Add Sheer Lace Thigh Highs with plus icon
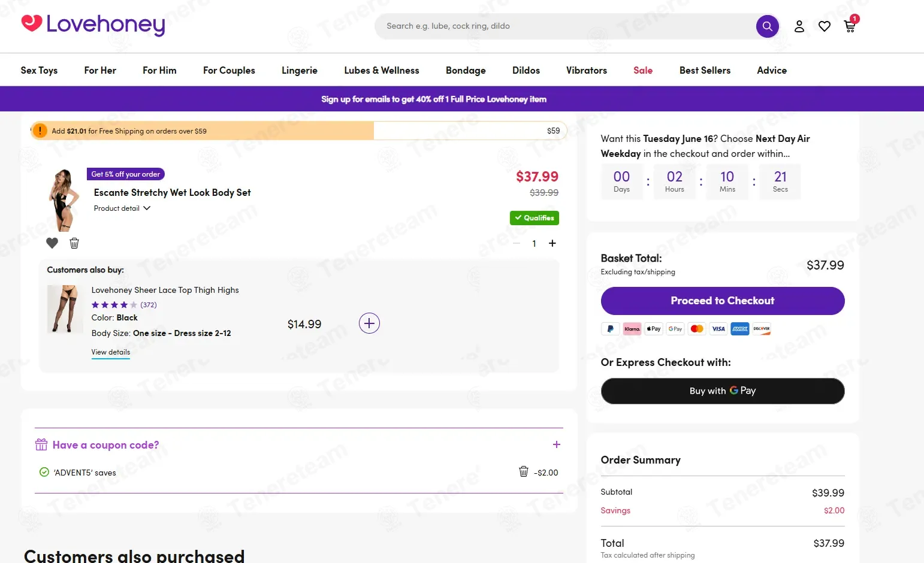The height and width of the screenshot is (563, 924). click(x=369, y=323)
